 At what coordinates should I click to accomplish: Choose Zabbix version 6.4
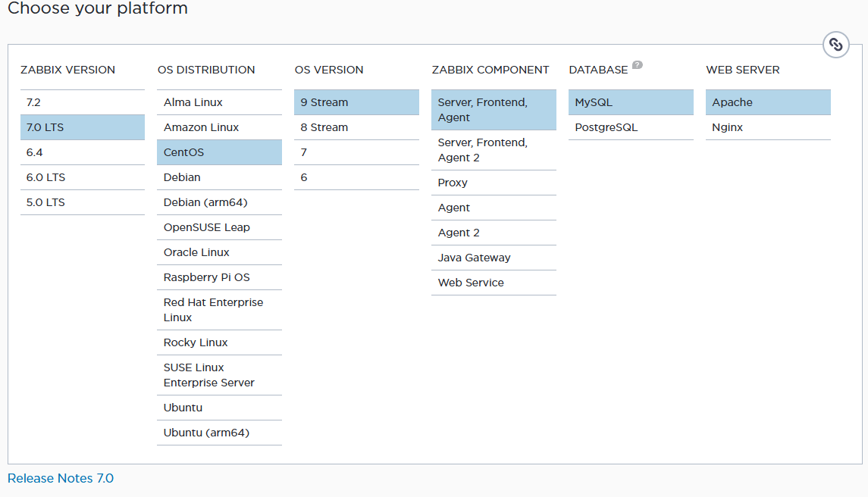tap(82, 152)
